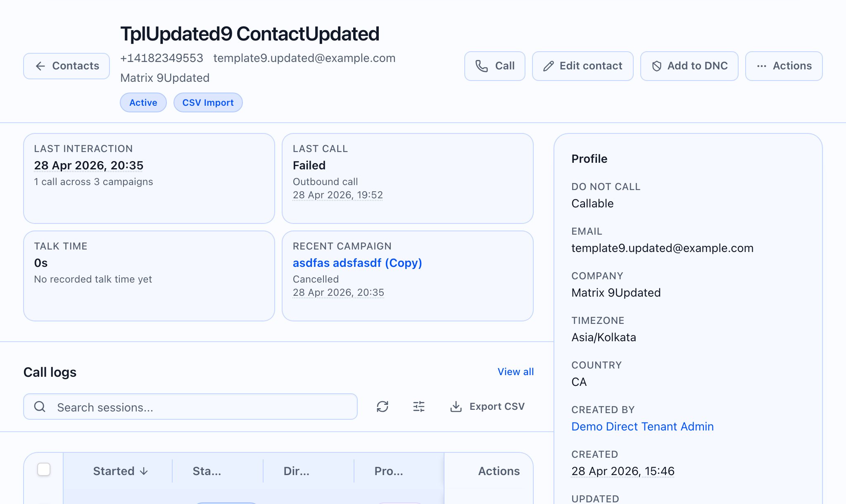The height and width of the screenshot is (504, 846).
Task: Open the Actions ellipsis menu
Action: click(x=784, y=66)
